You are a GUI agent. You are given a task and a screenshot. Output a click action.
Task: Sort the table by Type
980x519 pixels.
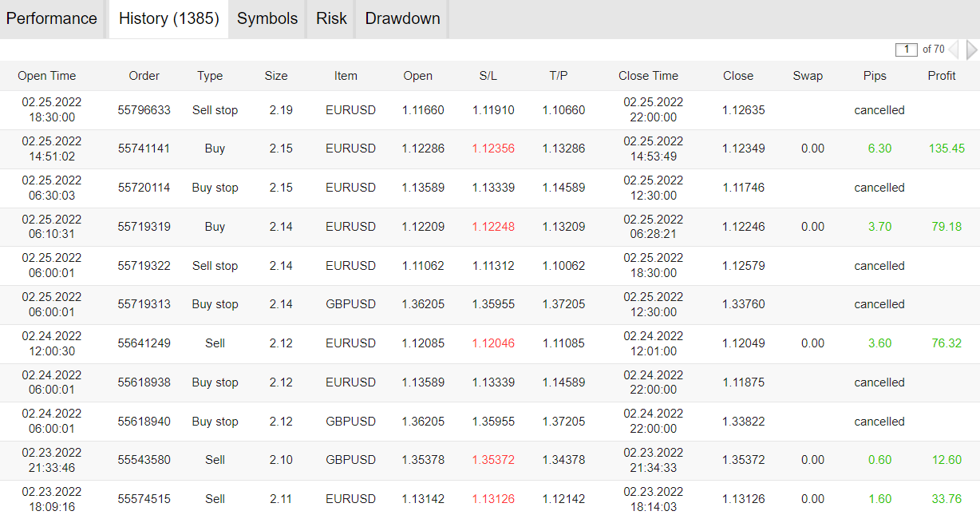coord(210,75)
